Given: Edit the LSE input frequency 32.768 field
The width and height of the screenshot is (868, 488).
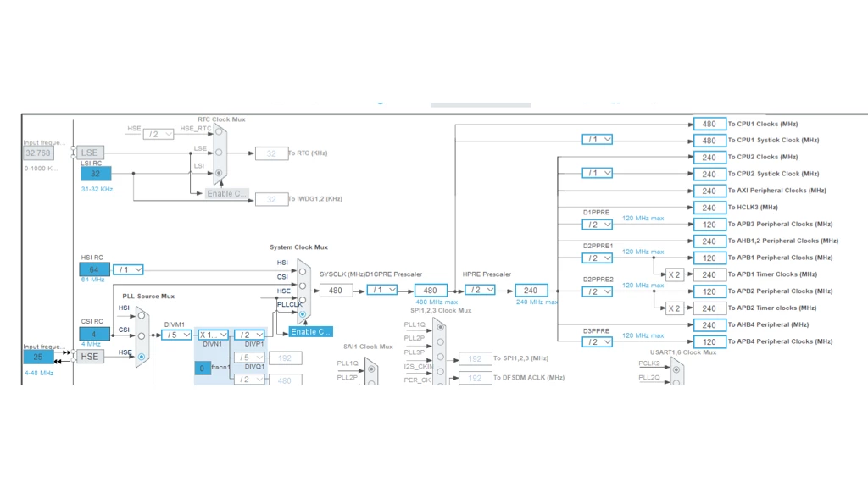Looking at the screenshot, I should 38,153.
